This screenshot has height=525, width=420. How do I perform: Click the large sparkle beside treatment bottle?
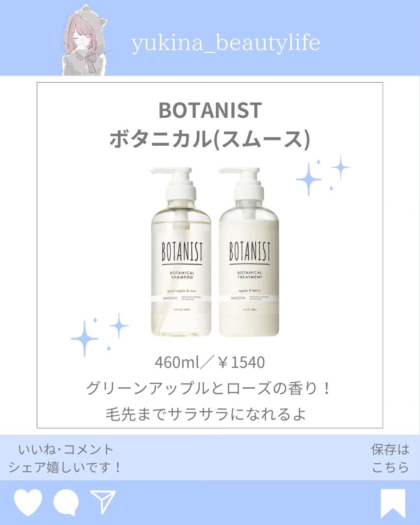click(x=308, y=179)
